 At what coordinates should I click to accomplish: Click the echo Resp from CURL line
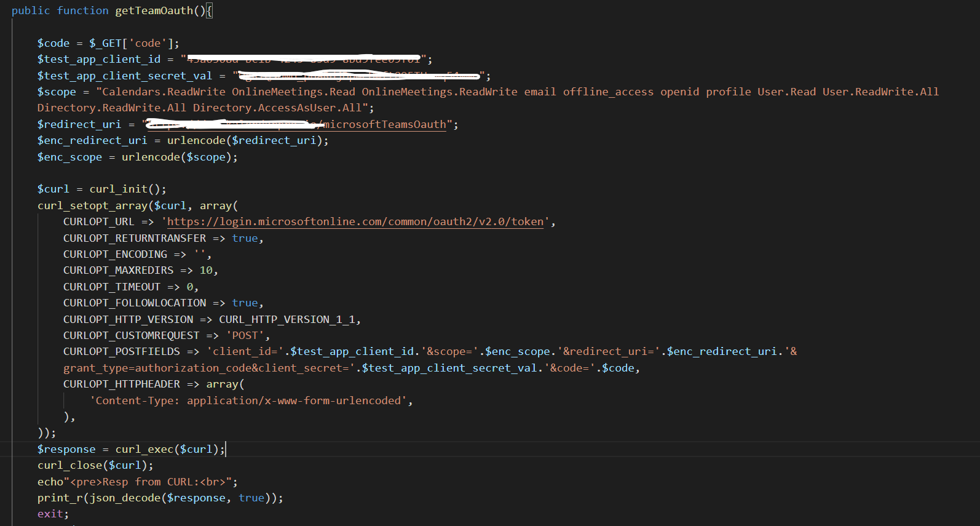[x=137, y=482]
